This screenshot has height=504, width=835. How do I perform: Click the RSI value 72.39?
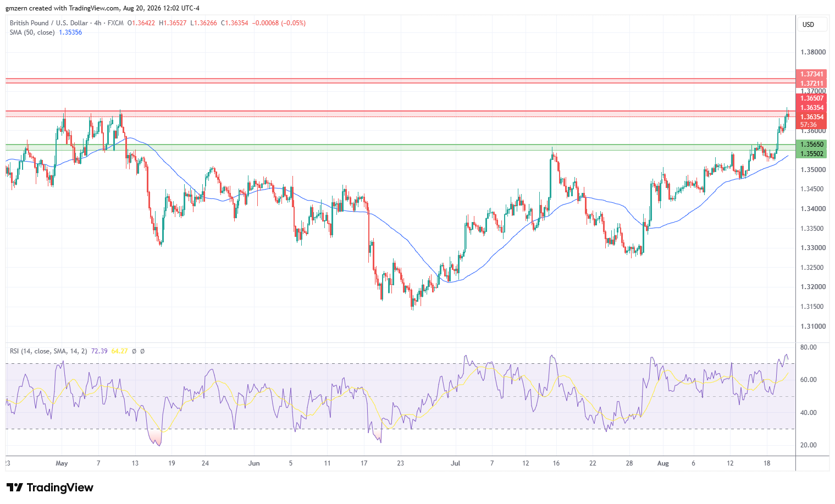pyautogui.click(x=99, y=351)
